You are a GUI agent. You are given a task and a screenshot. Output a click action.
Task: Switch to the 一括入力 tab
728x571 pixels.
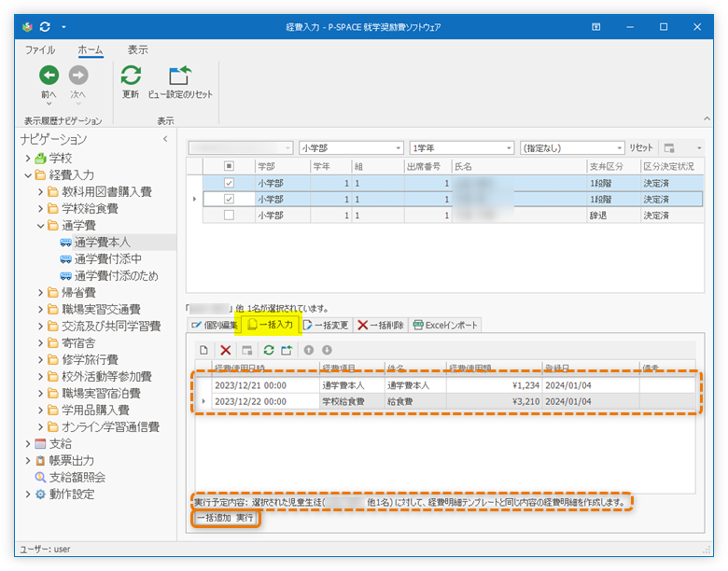point(271,325)
